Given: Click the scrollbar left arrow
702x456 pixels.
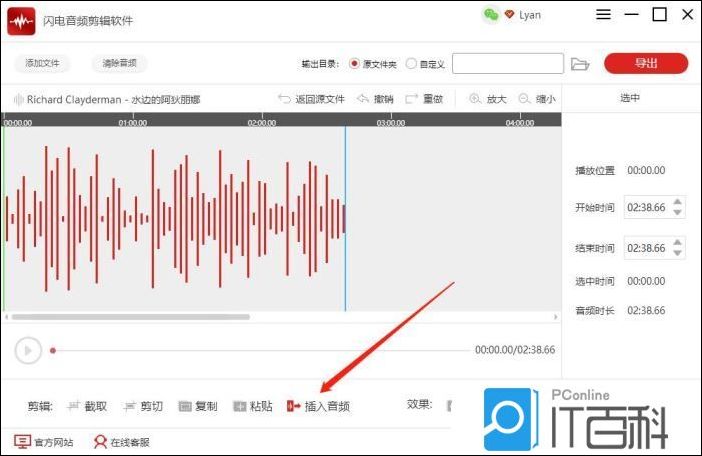Looking at the screenshot, I should 6,317.
